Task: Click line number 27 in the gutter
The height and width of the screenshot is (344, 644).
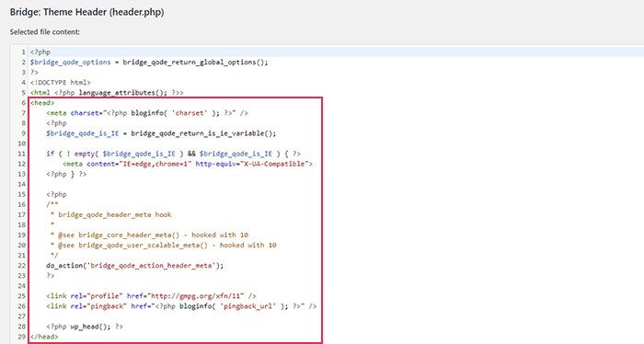Action: click(x=22, y=316)
